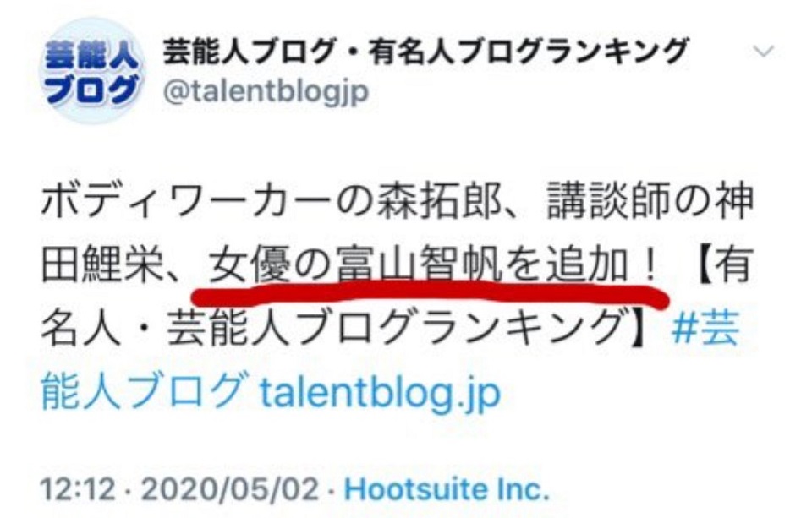Click the 【有 bracket text
This screenshot has height=518, width=812.
pyautogui.click(x=721, y=265)
